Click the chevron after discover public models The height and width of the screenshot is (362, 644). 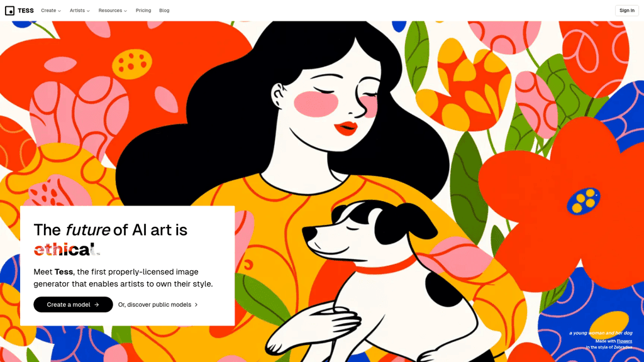pyautogui.click(x=196, y=305)
